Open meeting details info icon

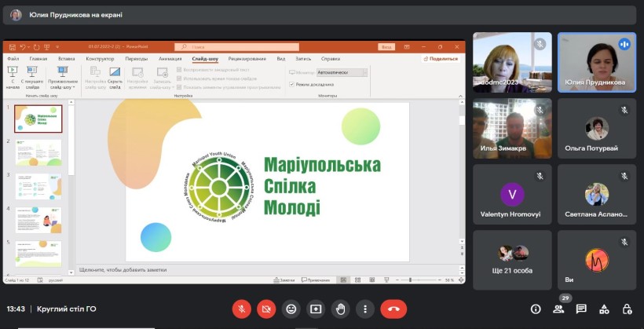tap(536, 309)
